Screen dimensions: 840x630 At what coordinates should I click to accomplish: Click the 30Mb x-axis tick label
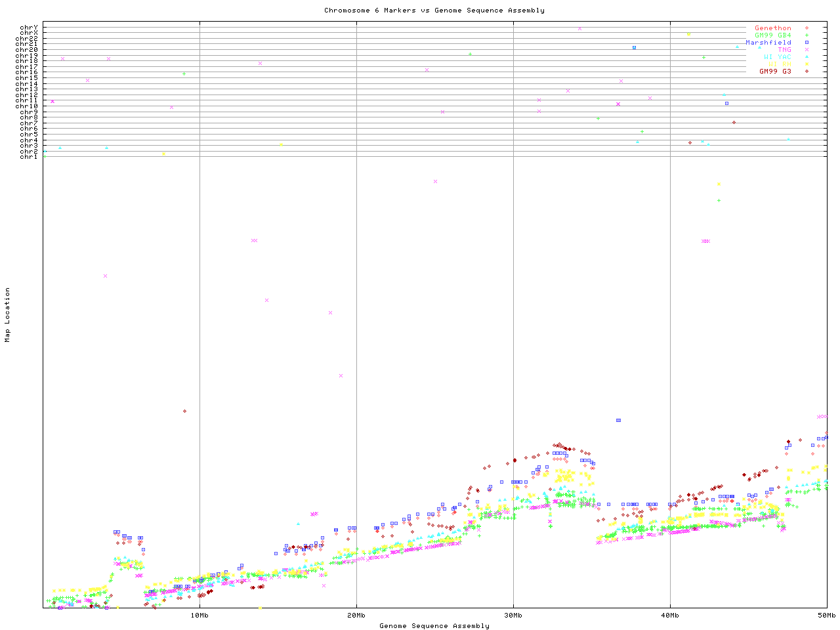(513, 616)
